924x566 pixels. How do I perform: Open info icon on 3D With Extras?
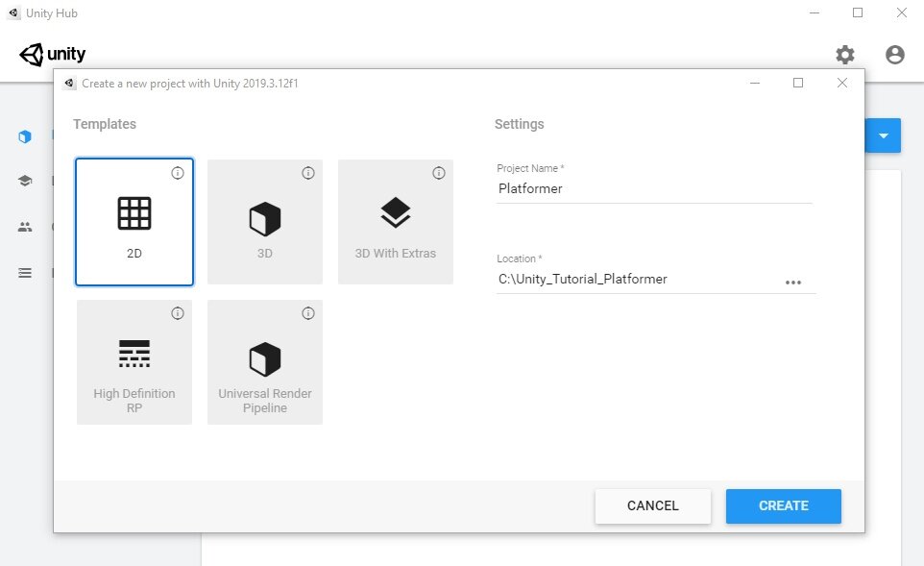[x=438, y=173]
